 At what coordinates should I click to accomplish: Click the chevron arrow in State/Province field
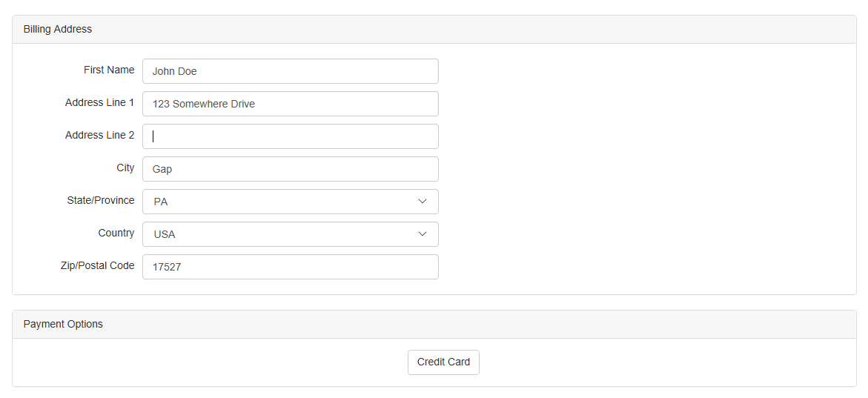423,202
